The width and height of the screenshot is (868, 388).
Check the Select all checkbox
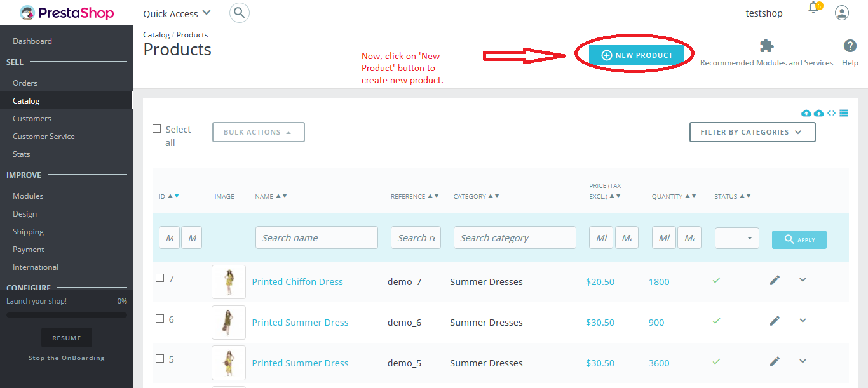[x=157, y=129]
